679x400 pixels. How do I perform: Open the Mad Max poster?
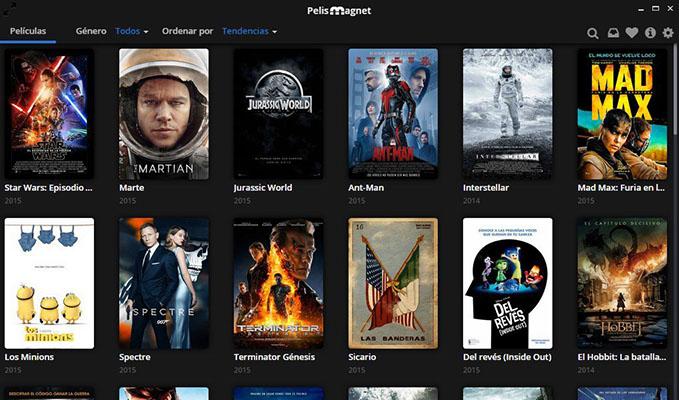click(x=622, y=113)
